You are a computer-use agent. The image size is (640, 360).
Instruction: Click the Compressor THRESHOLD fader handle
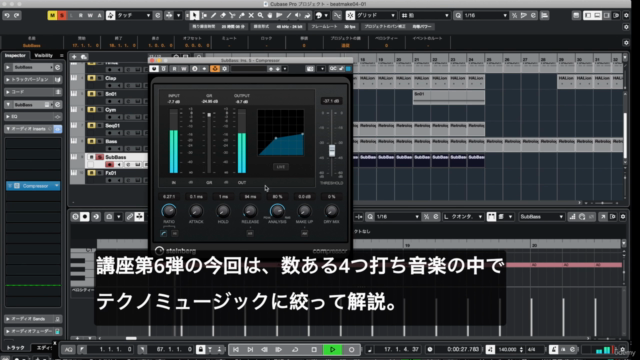(x=332, y=151)
